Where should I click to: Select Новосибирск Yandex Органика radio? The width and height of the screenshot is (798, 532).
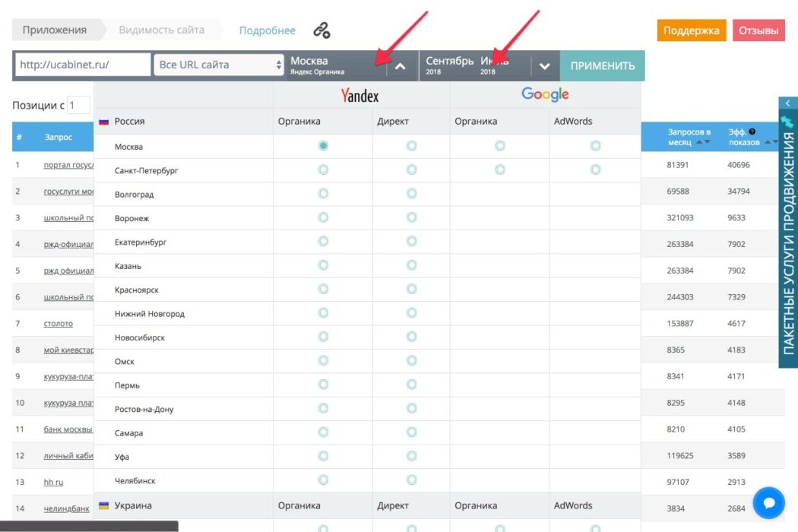(x=323, y=337)
